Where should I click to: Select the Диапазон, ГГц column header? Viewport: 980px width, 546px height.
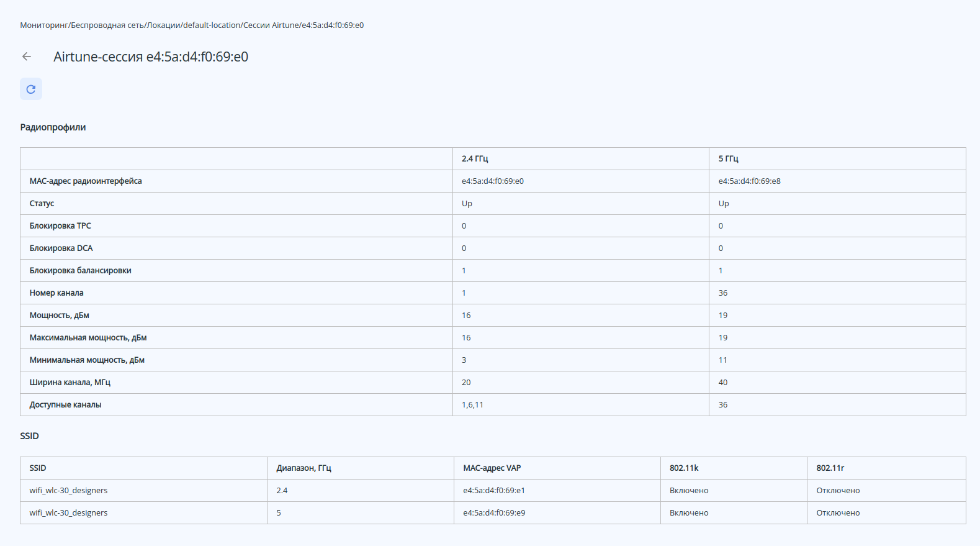click(x=303, y=468)
